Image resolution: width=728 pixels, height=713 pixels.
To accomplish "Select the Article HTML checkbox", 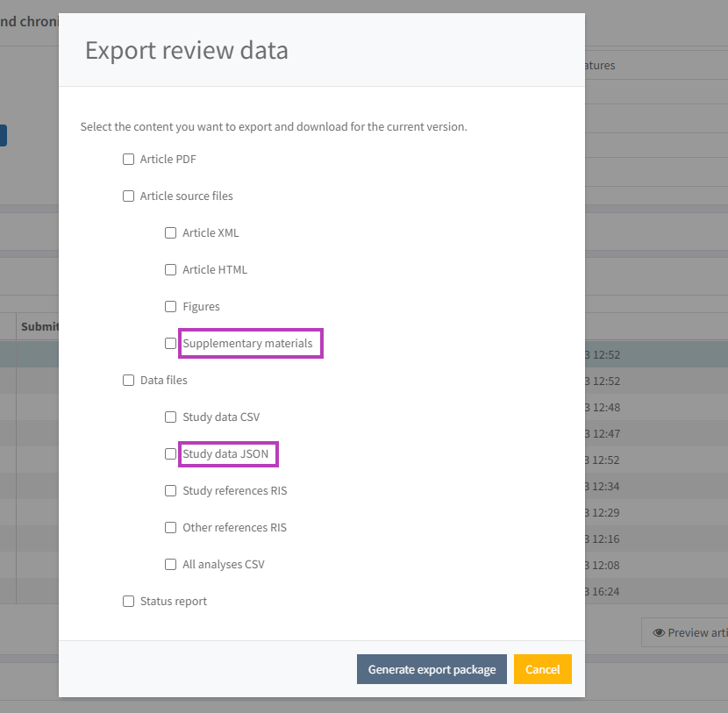I will click(171, 270).
